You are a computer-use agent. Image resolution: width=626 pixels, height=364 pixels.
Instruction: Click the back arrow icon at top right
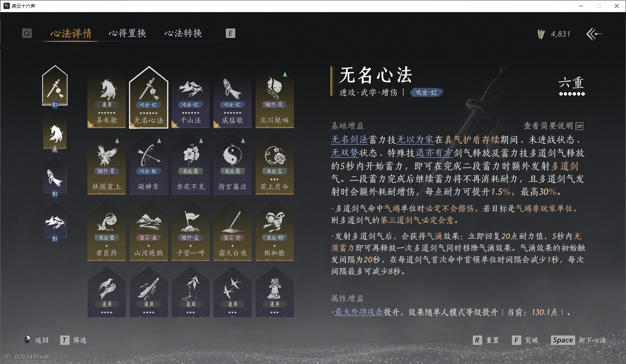point(594,34)
